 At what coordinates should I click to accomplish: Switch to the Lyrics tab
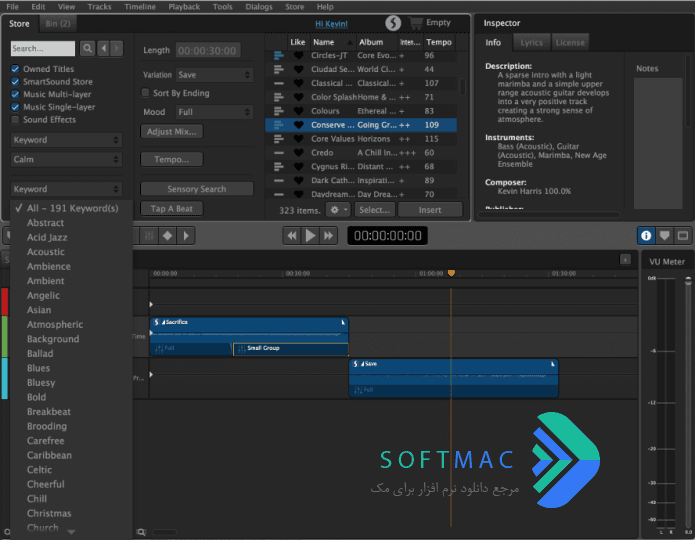[x=531, y=43]
